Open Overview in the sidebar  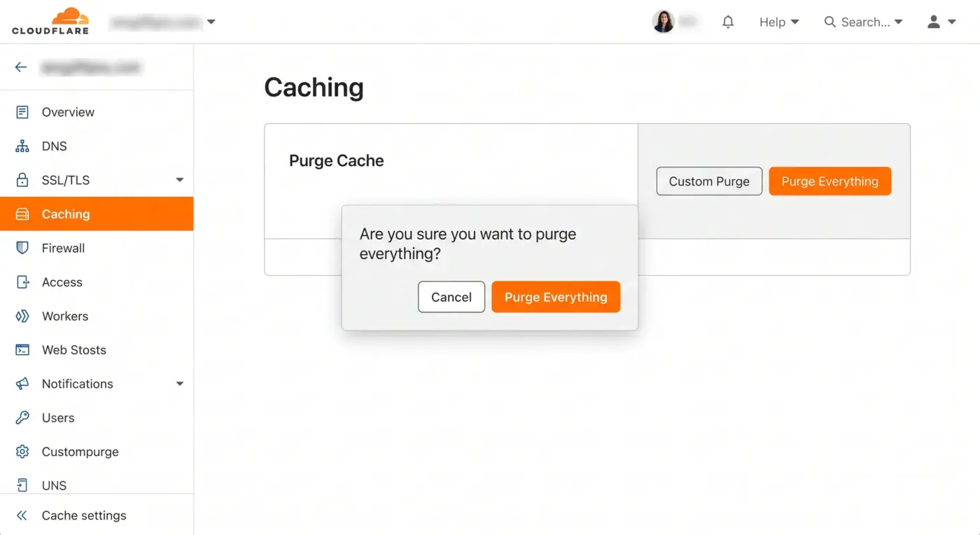[x=97, y=112]
